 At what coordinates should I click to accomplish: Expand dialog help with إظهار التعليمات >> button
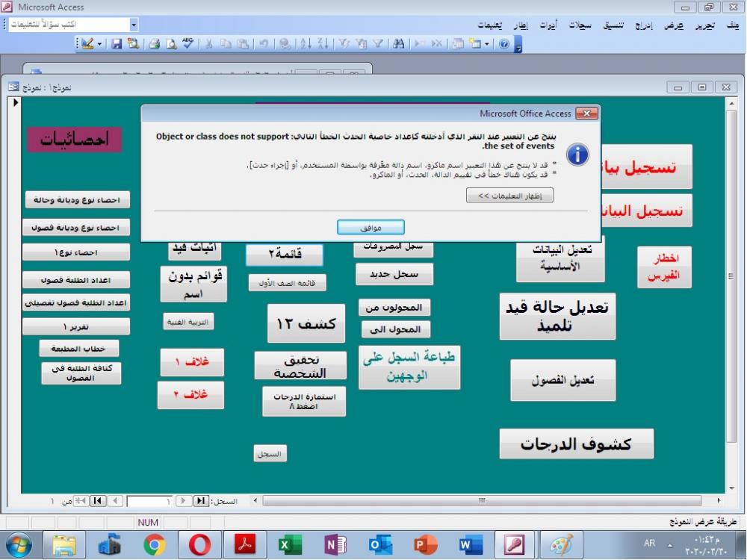tap(509, 195)
